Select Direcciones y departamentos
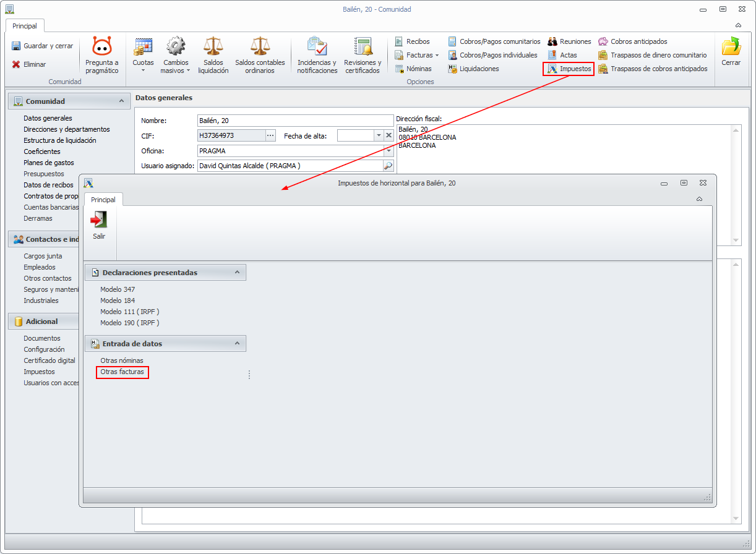 click(x=67, y=129)
